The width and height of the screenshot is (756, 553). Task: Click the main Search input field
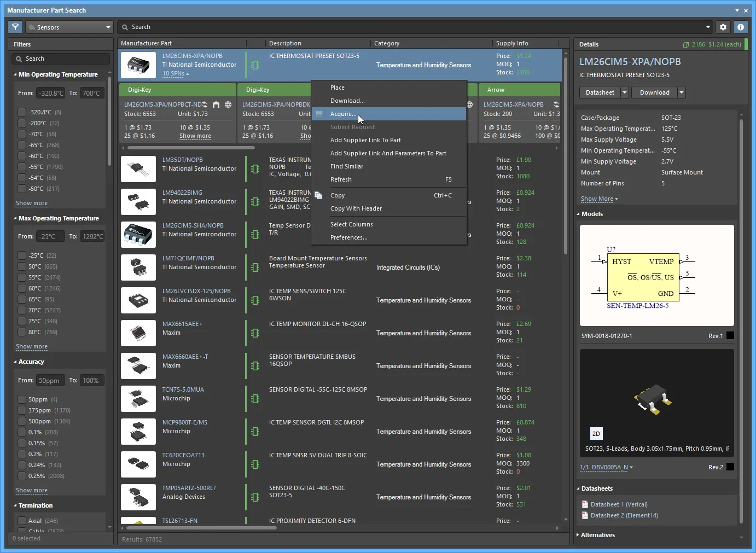click(416, 27)
